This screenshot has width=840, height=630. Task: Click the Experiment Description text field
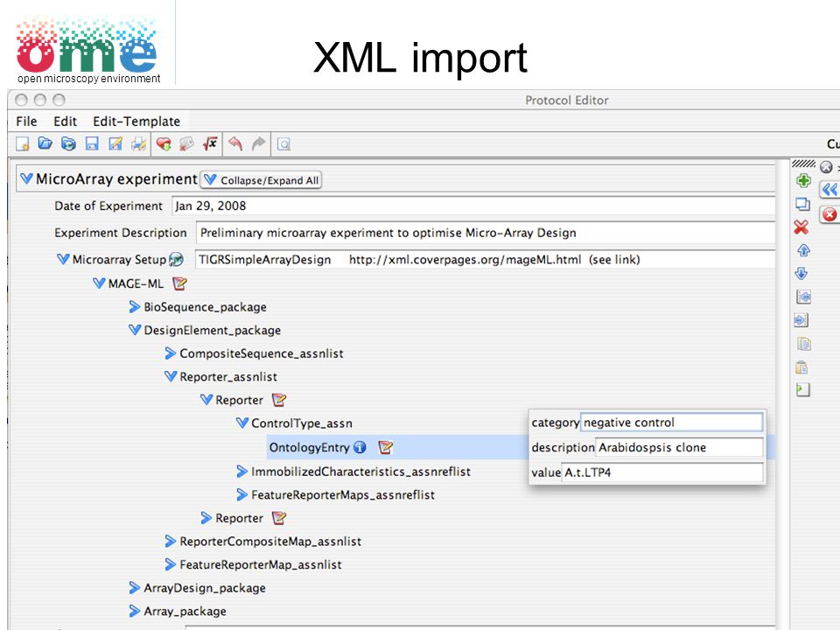(486, 233)
